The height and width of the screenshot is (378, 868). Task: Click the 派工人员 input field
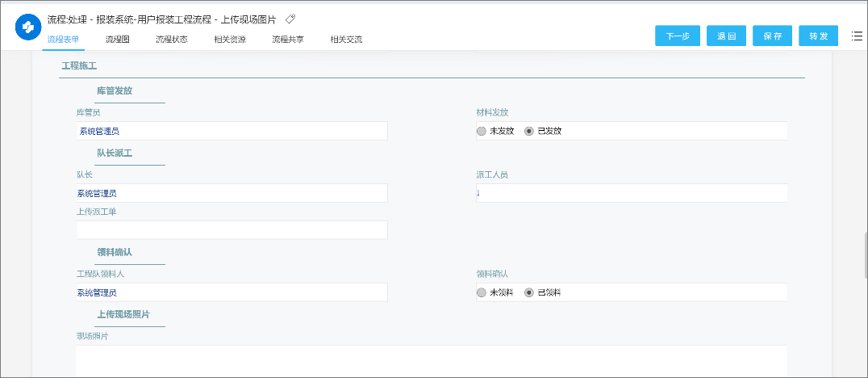[x=631, y=193]
